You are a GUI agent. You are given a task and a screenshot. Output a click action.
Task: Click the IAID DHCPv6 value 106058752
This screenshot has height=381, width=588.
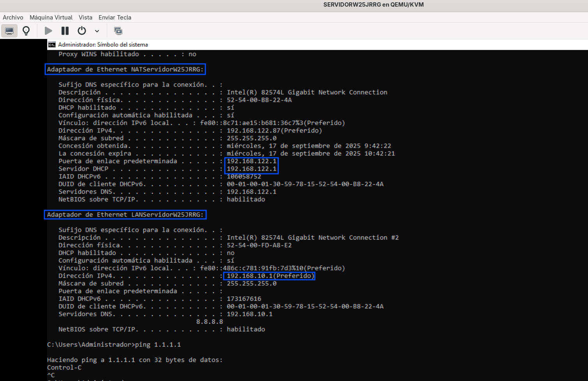click(244, 176)
